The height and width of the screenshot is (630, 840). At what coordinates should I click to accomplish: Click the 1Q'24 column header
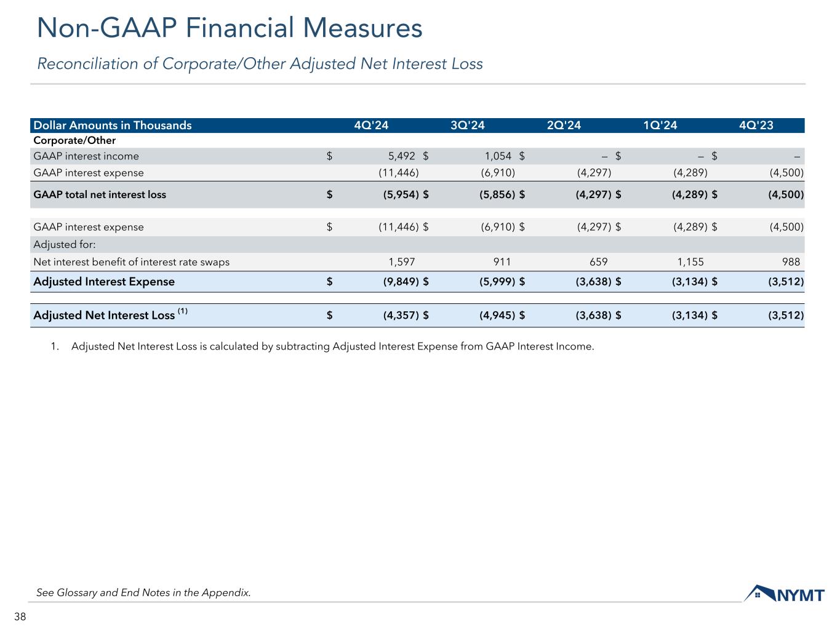coord(660,126)
